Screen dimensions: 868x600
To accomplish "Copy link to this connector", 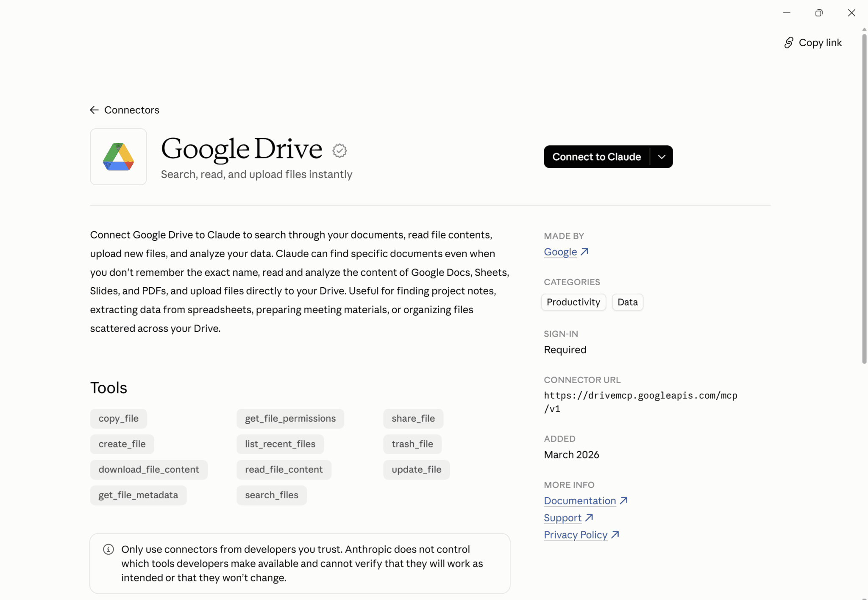I will tap(813, 43).
